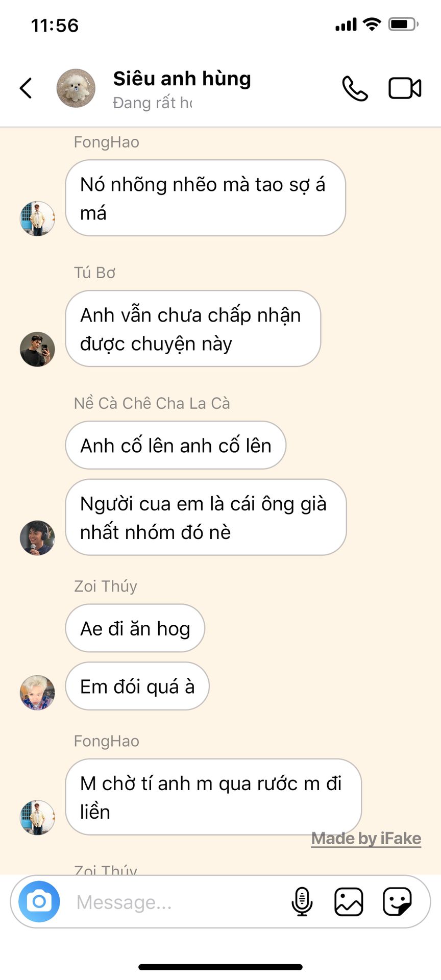Tap Nề Cà Chê Cha La Cà's avatar
441x980 pixels.
coord(37,538)
